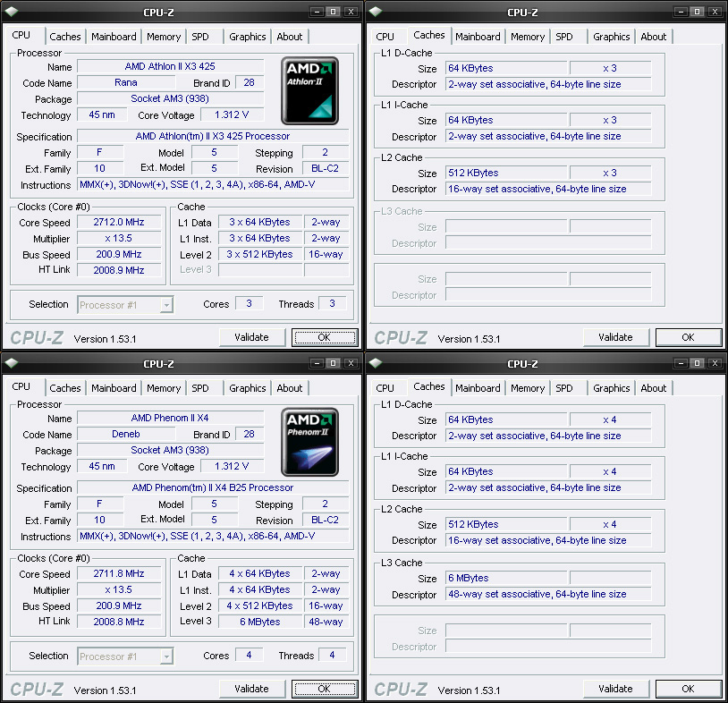Screen dimensions: 728x703
Task: Click '48-way set associative, 64-byte line size' descriptor
Action: pos(548,595)
